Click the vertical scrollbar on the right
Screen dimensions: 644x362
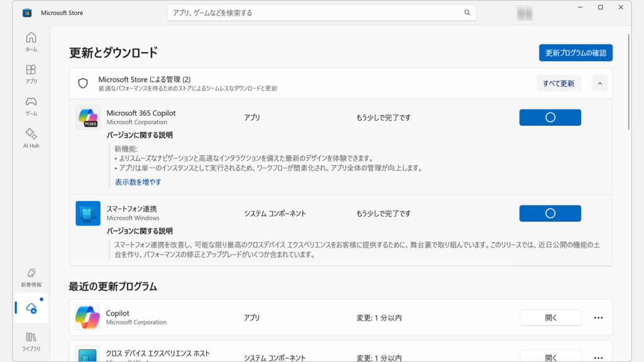pos(628,82)
